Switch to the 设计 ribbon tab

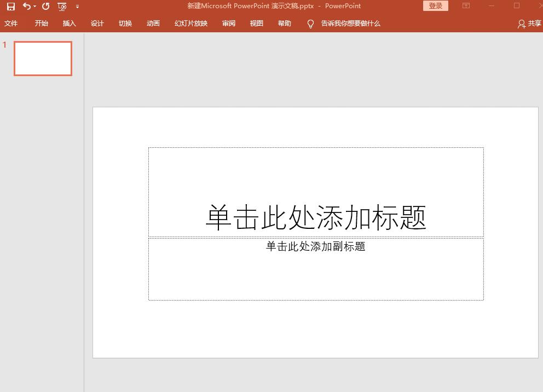click(97, 24)
